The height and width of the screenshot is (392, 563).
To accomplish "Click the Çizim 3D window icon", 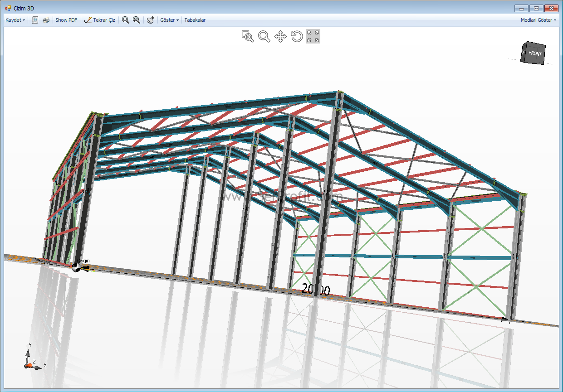I will click(8, 8).
